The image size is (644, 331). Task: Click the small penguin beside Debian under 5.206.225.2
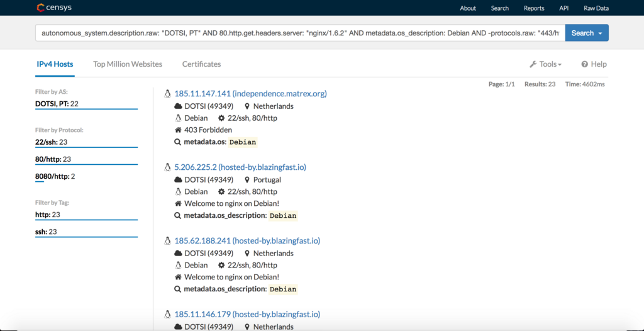(x=178, y=192)
